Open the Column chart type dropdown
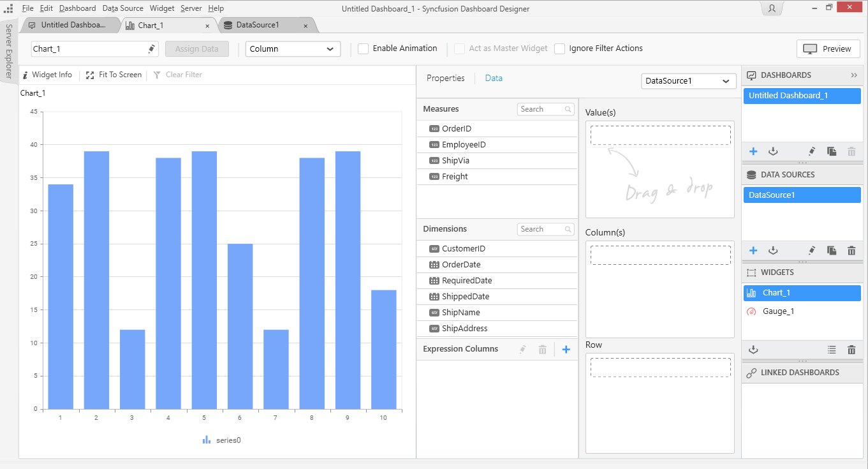868x469 pixels. [293, 49]
